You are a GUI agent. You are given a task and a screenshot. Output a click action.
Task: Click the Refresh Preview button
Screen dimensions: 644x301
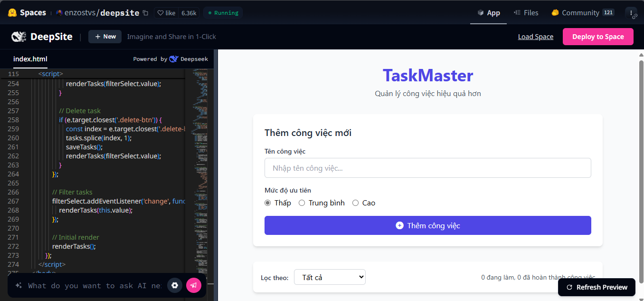[597, 287]
